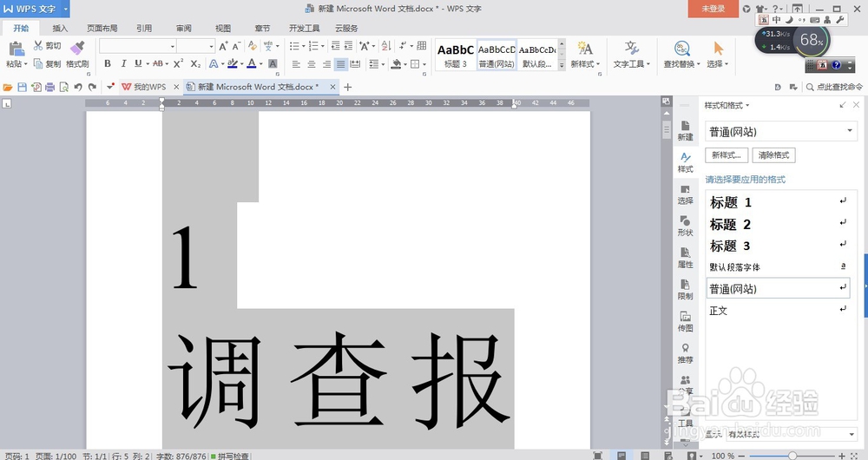Click the Cut (剪切) scissors icon
The height and width of the screenshot is (460, 868).
tap(38, 45)
